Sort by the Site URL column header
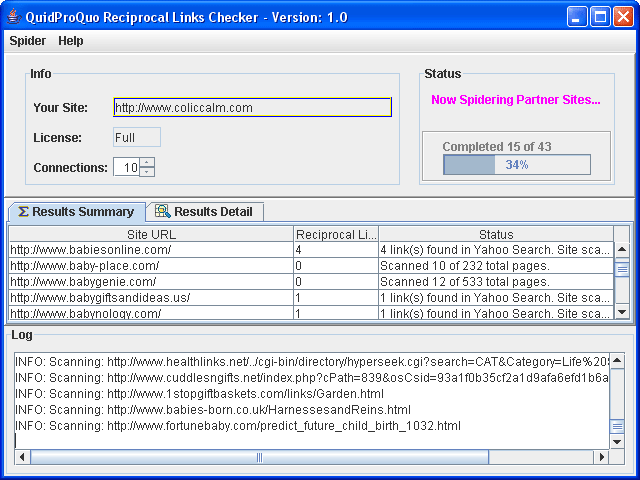This screenshot has height=480, width=640. coord(150,234)
